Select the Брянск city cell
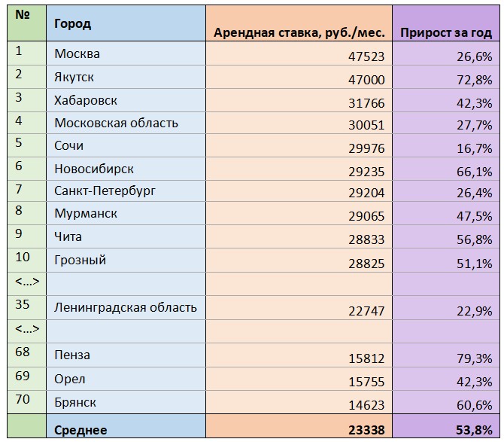This screenshot has height=442, width=504. pos(126,402)
